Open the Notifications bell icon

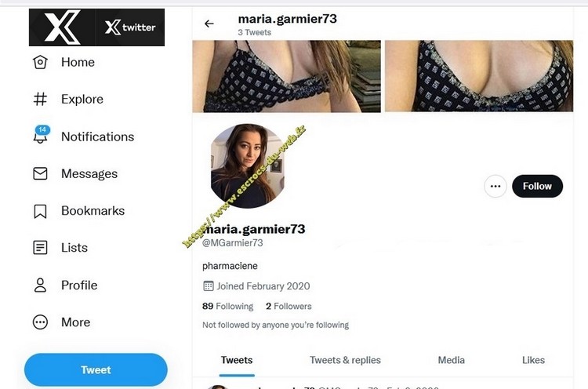pyautogui.click(x=40, y=136)
